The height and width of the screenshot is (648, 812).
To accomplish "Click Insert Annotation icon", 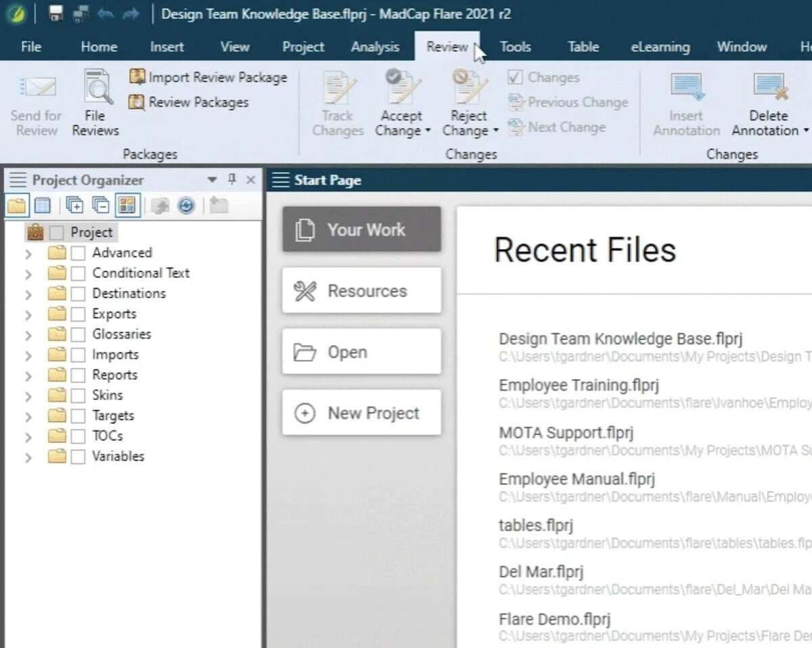I will tap(687, 87).
